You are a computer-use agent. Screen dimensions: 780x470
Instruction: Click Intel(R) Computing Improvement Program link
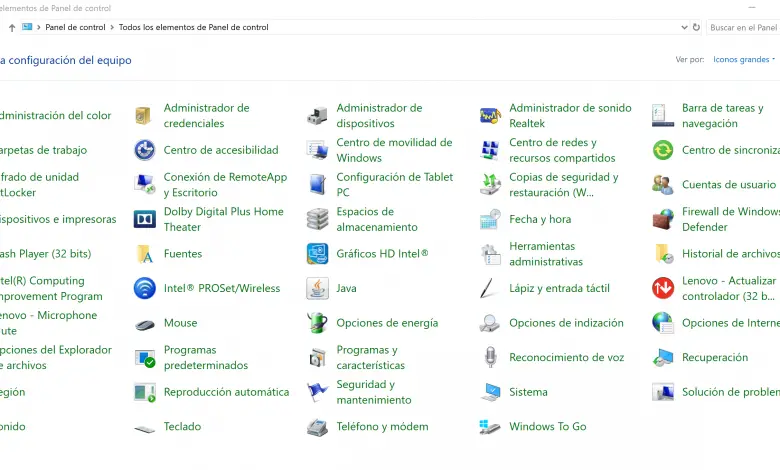pyautogui.click(x=51, y=288)
